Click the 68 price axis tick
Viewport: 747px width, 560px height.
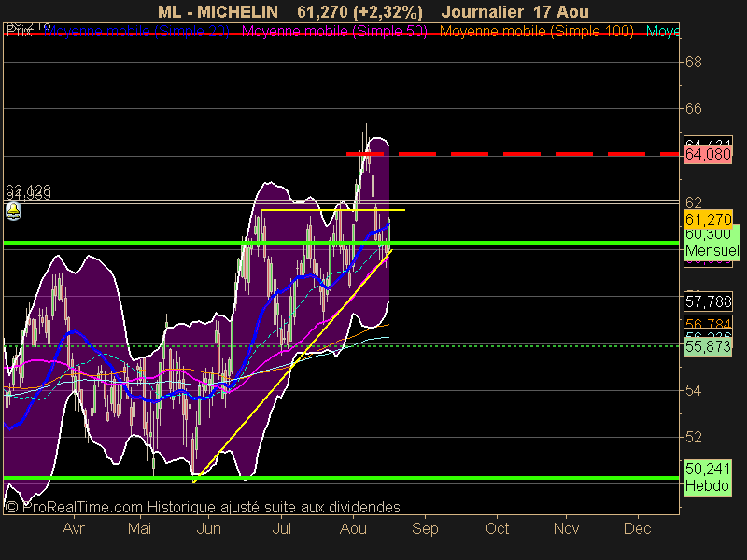693,62
